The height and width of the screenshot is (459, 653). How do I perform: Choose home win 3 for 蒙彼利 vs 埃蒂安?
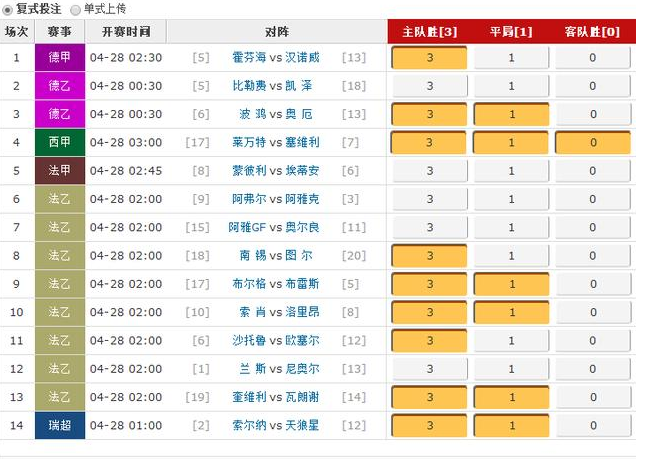point(429,171)
